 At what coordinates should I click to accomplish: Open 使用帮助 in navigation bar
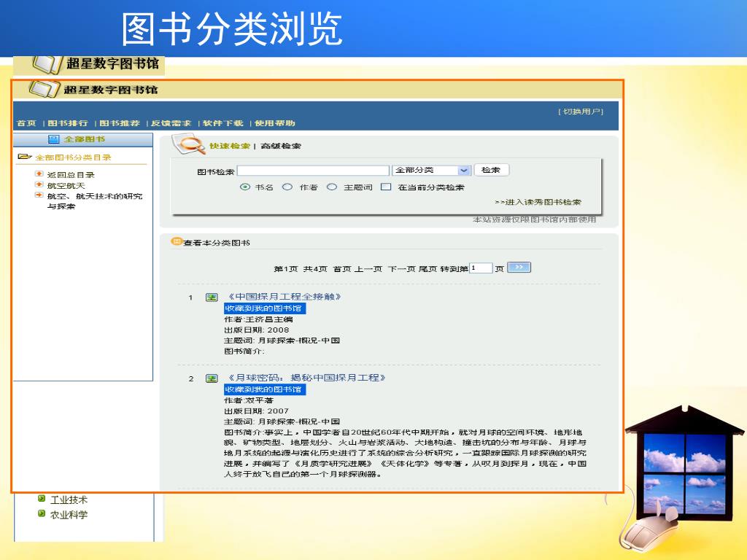tap(275, 122)
